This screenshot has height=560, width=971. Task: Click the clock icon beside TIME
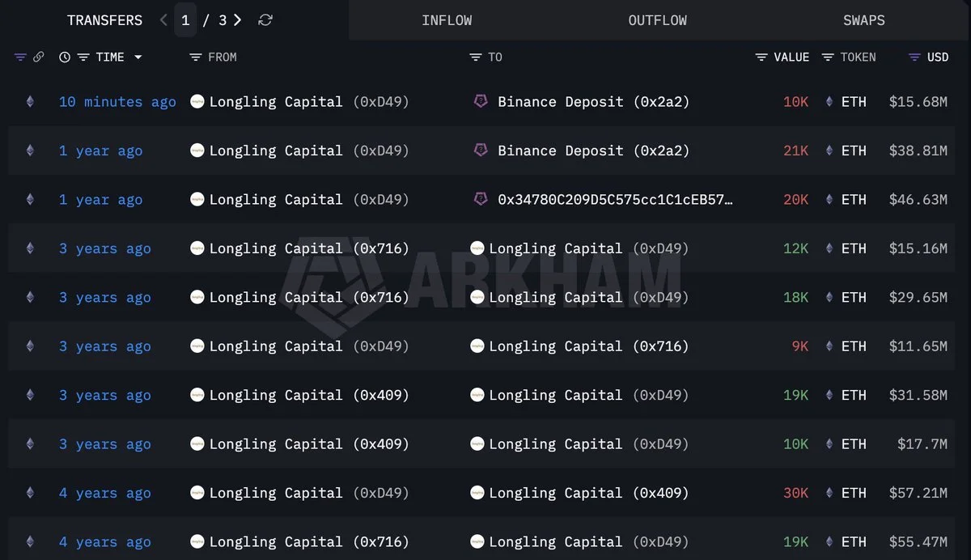(x=65, y=57)
